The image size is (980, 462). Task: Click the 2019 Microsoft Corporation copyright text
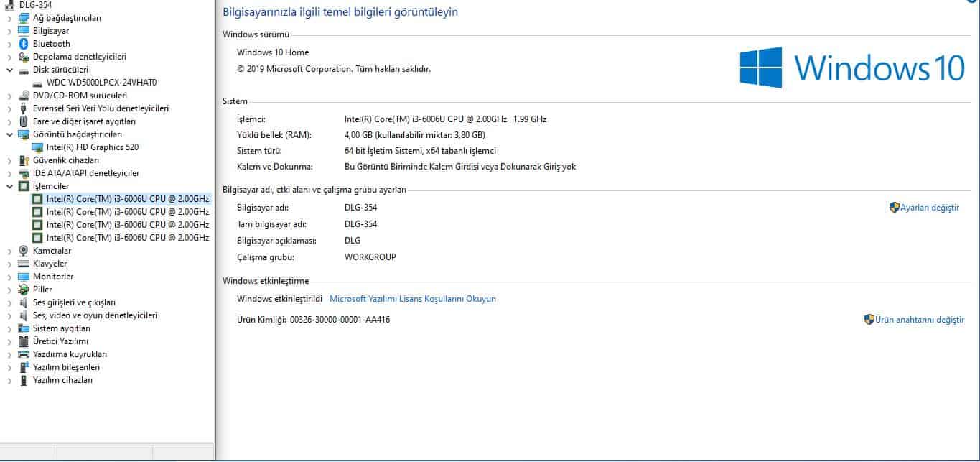coord(334,69)
